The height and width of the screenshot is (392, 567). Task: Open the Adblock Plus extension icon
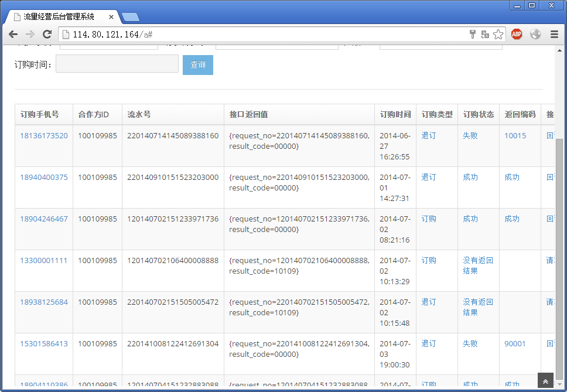517,35
